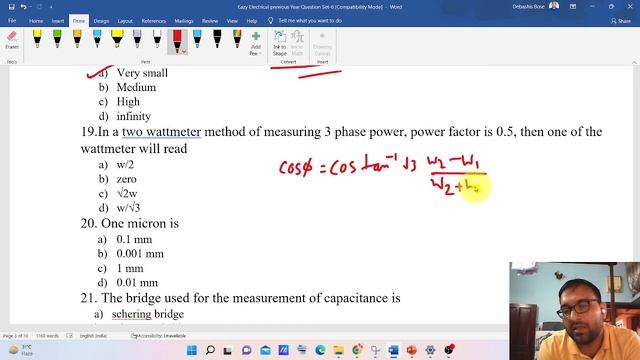Click the Share button
This screenshot has height=360, width=640.
[620, 21]
